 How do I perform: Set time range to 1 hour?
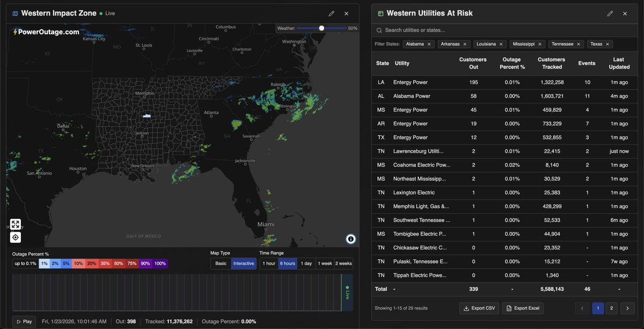(x=269, y=264)
